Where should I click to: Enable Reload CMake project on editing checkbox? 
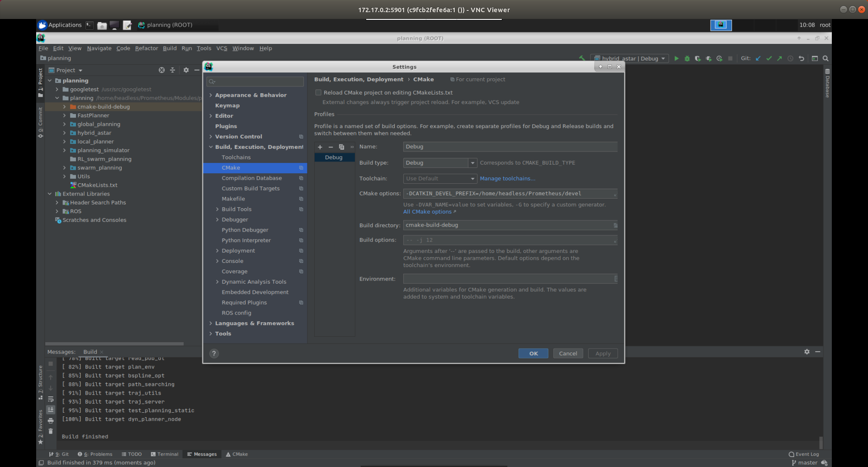click(318, 92)
